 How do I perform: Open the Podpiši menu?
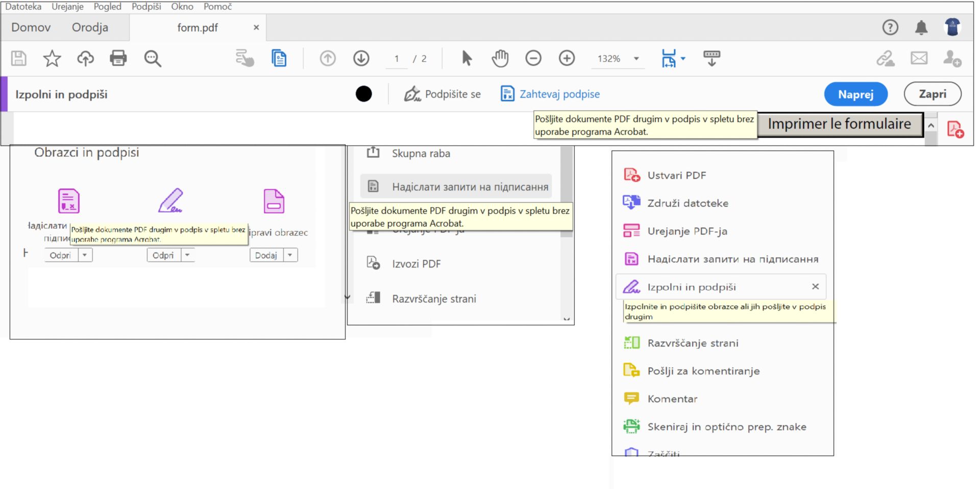(146, 7)
